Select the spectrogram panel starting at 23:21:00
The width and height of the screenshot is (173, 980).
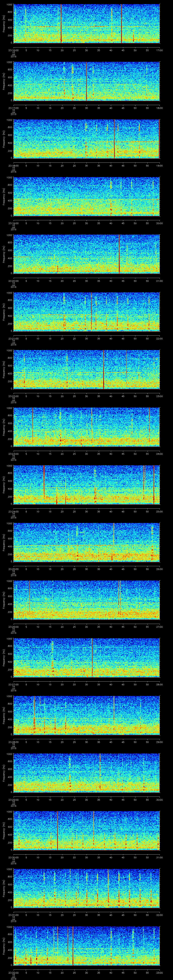click(x=86, y=312)
